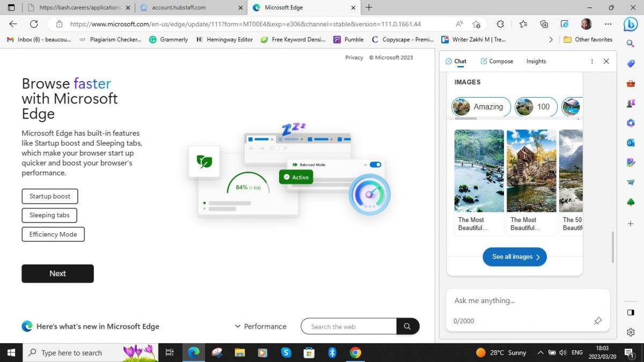Open the Hemingway Editor bookmark
This screenshot has height=362, width=644.
[224, 40]
